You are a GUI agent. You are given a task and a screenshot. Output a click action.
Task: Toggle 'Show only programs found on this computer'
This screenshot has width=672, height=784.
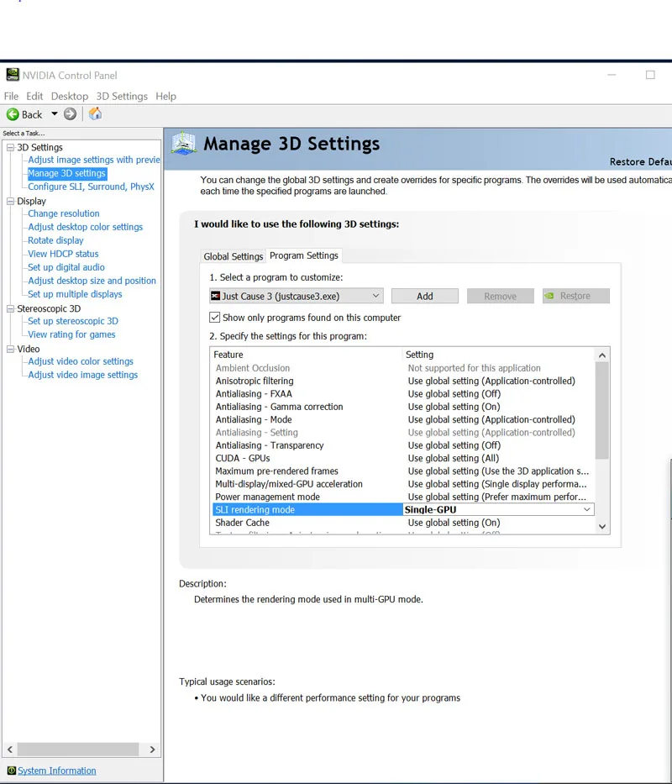pyautogui.click(x=215, y=318)
